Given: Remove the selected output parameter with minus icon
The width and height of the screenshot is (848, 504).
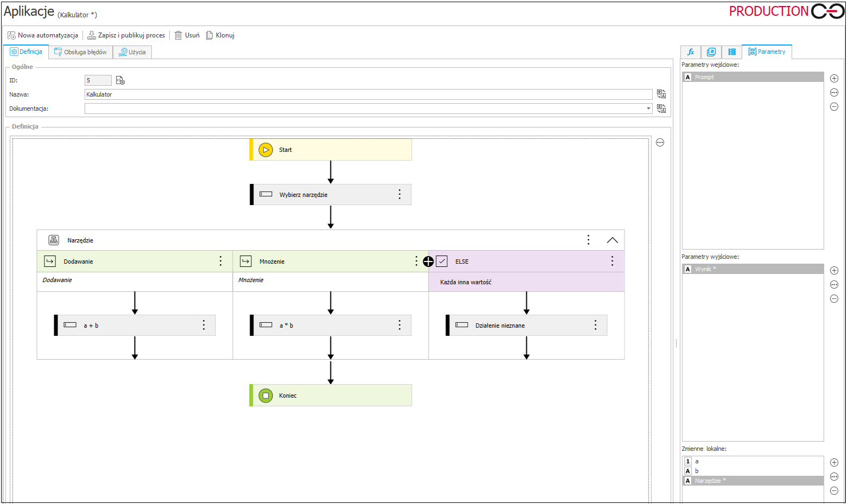Looking at the screenshot, I should [x=834, y=299].
